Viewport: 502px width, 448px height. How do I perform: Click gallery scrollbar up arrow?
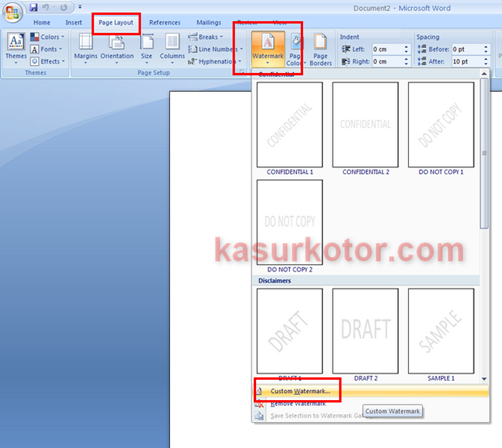(484, 73)
